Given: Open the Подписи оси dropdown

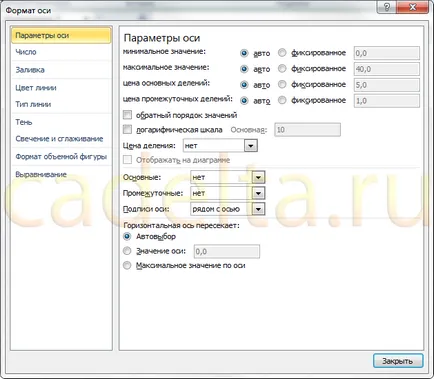Looking at the screenshot, I should point(258,209).
